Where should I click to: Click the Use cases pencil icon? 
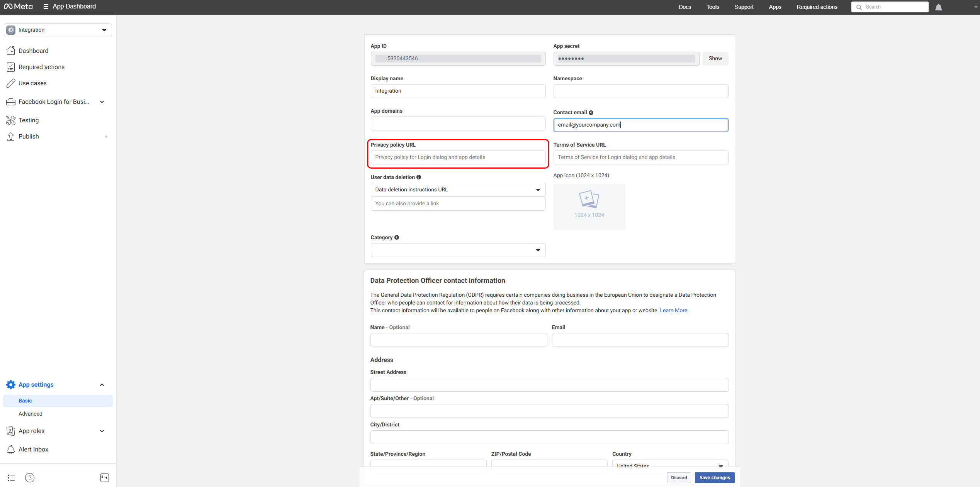click(11, 83)
